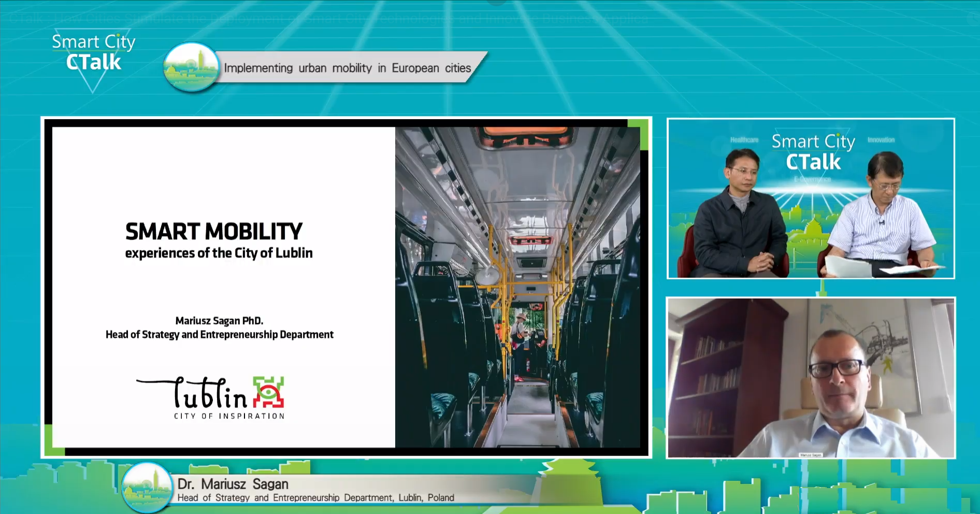This screenshot has width=980, height=514.
Task: Click the round city icon beside Dr. Mariusz Sagan
Action: click(x=147, y=488)
